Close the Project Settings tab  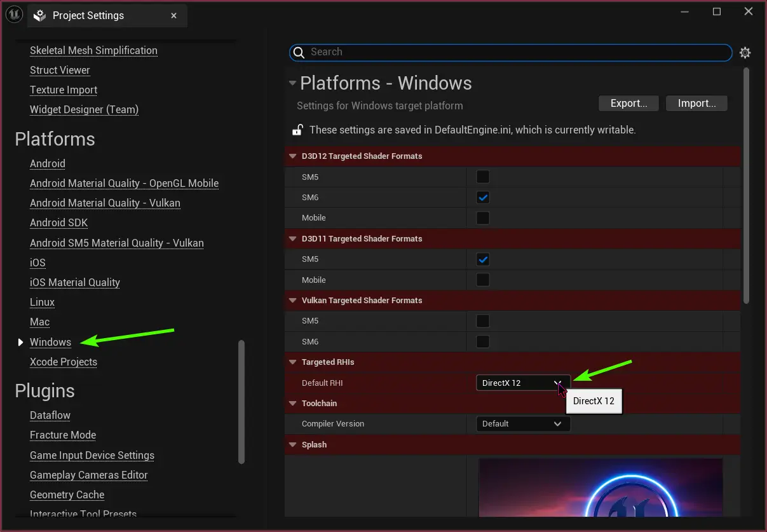(x=174, y=15)
